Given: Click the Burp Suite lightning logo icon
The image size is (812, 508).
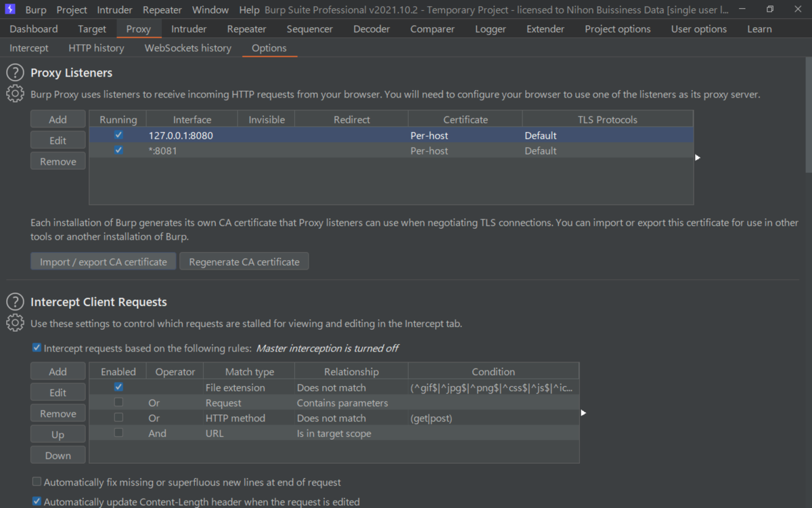Looking at the screenshot, I should pyautogui.click(x=10, y=9).
